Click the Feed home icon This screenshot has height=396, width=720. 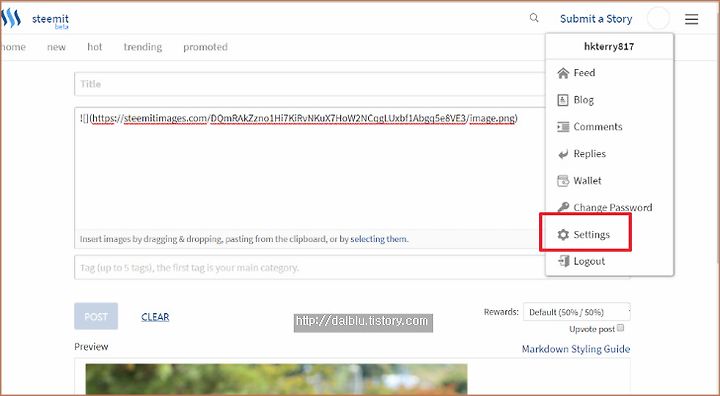pyautogui.click(x=563, y=73)
